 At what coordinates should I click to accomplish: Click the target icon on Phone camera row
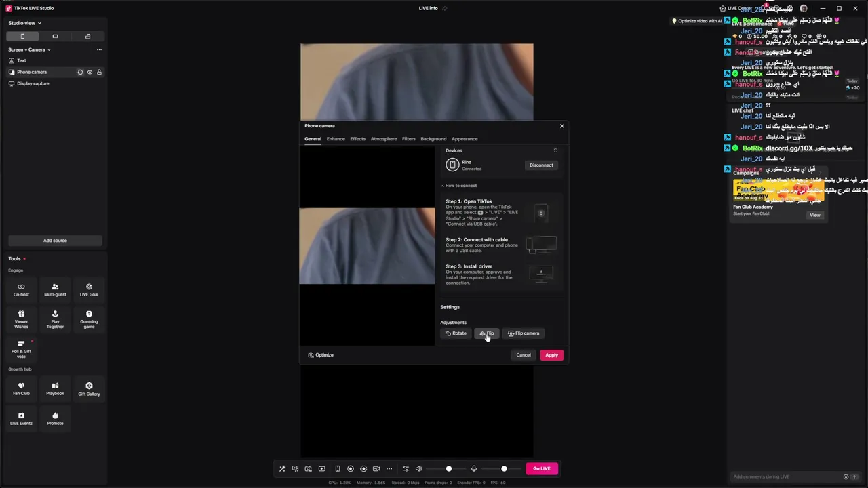coord(80,72)
